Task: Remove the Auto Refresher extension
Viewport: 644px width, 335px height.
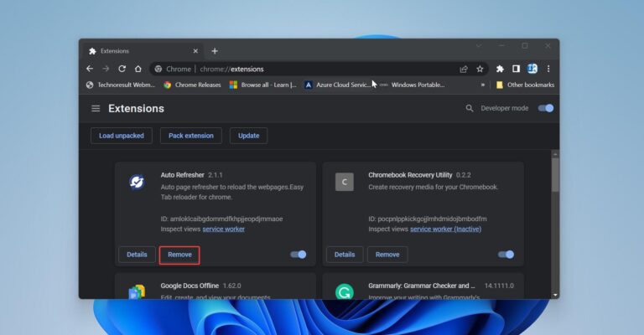Action: point(179,255)
